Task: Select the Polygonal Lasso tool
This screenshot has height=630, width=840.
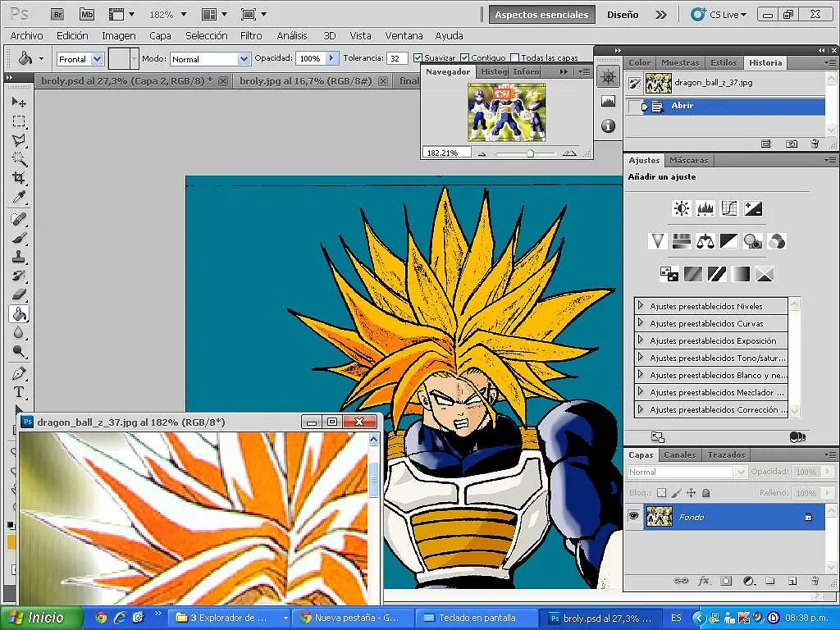Action: pos(19,140)
